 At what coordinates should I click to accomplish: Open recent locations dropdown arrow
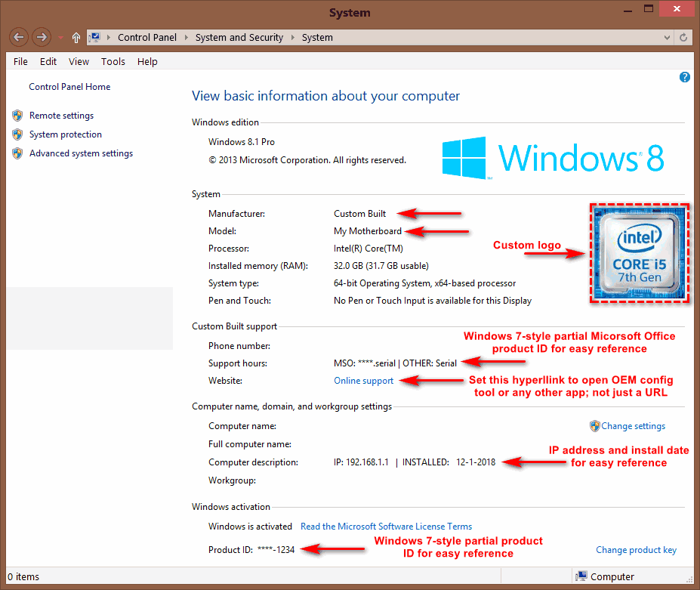60,37
